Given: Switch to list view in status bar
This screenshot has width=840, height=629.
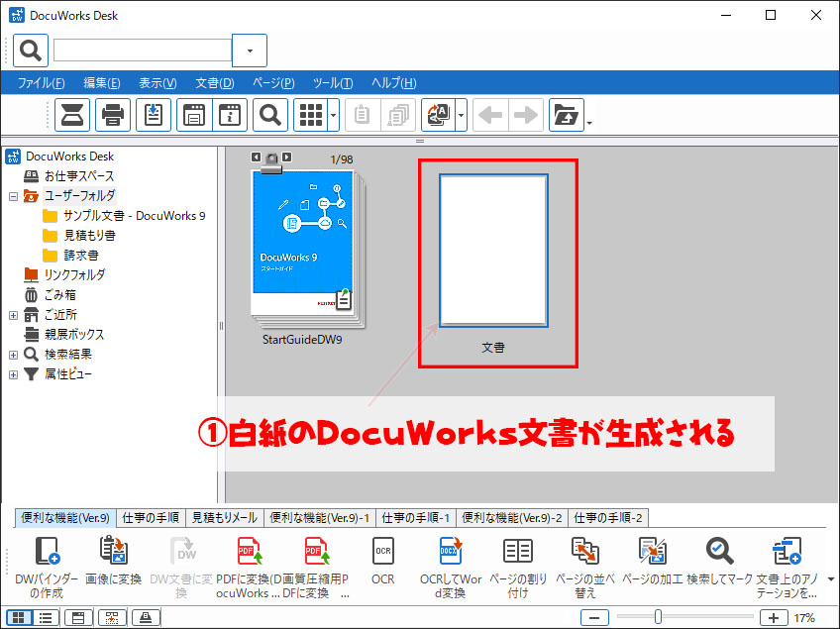Looking at the screenshot, I should (46, 618).
